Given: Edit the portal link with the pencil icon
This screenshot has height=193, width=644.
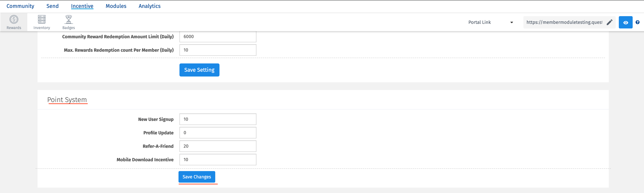Looking at the screenshot, I should [609, 22].
